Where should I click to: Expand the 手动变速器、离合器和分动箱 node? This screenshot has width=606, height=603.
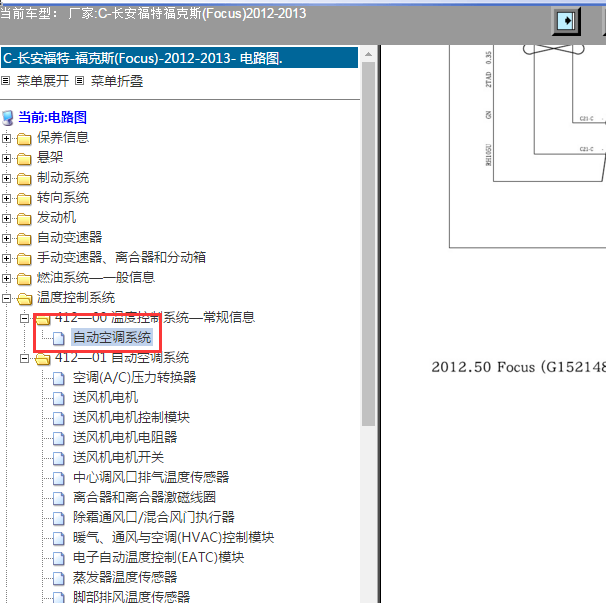click(6, 258)
